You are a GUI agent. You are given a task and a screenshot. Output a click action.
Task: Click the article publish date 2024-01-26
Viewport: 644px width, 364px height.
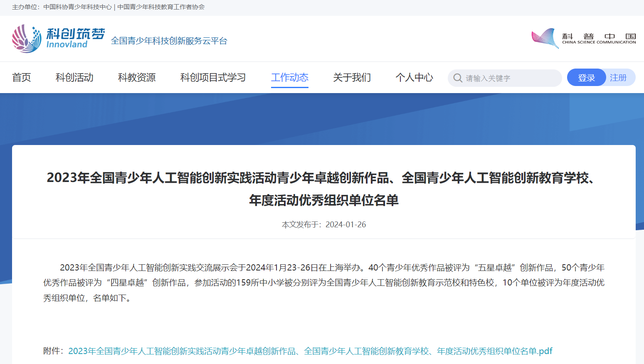tap(345, 225)
